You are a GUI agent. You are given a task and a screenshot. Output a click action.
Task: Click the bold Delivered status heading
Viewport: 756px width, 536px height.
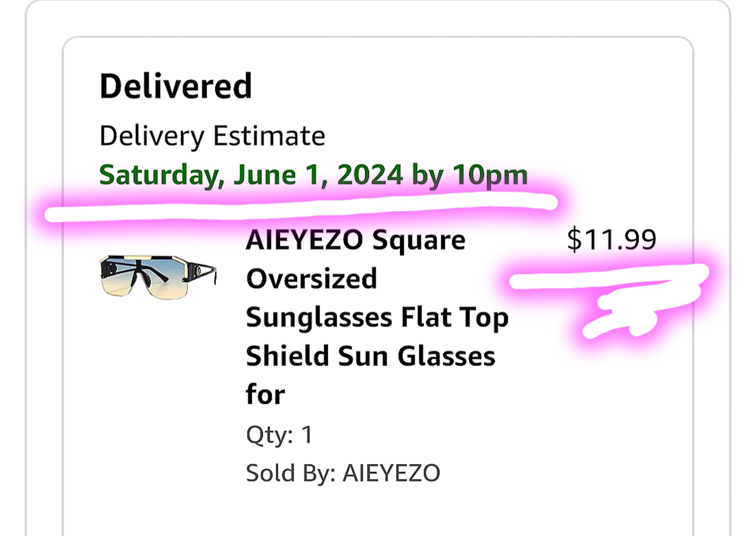click(x=176, y=86)
